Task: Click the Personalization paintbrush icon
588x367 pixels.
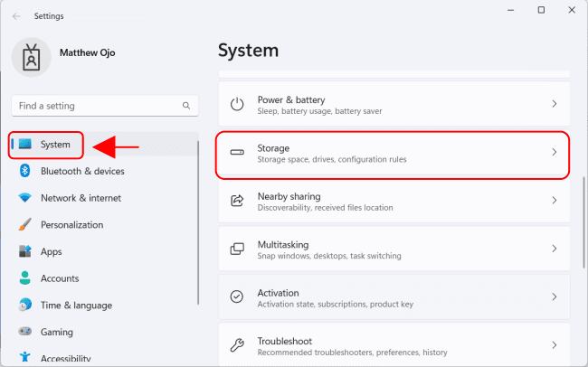Action: pos(25,224)
